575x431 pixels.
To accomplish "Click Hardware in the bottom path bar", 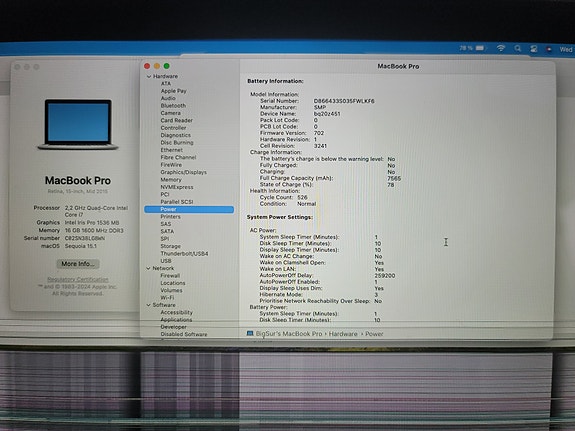I will coord(343,334).
